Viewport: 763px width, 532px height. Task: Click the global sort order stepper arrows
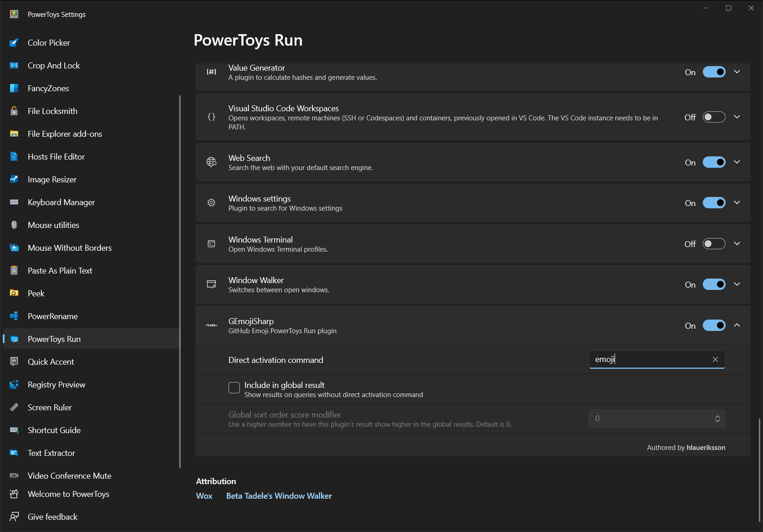pos(717,418)
